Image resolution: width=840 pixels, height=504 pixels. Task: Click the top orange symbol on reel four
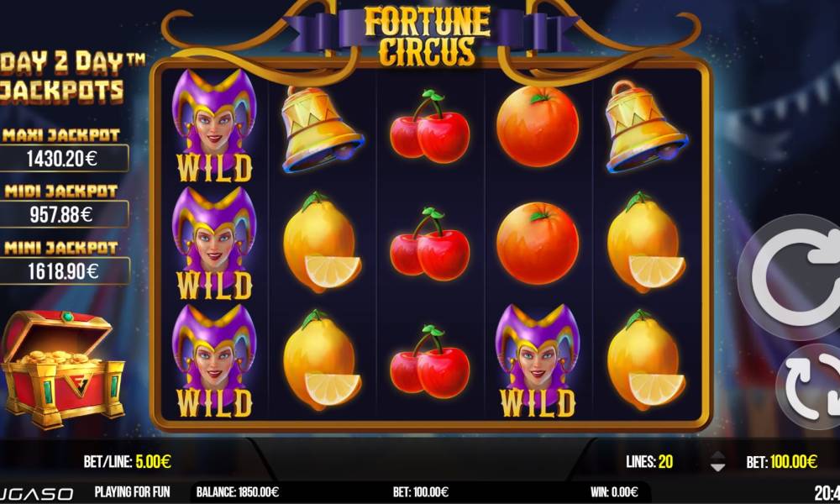(538, 126)
